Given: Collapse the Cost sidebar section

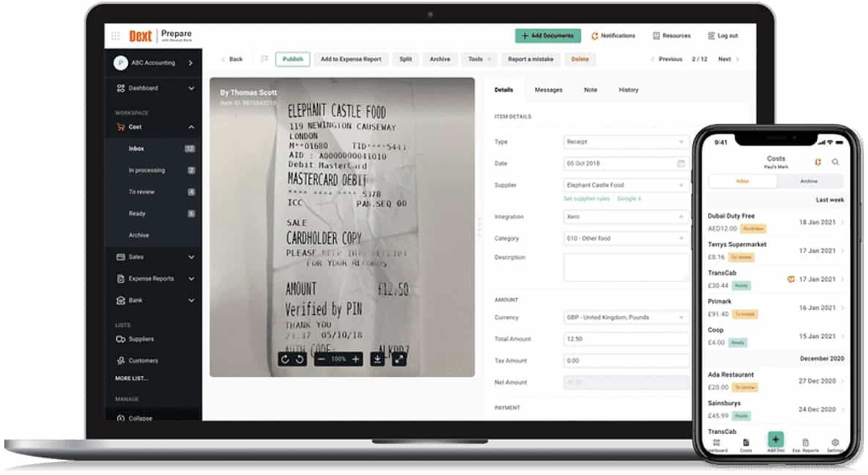Looking at the screenshot, I should (191, 127).
